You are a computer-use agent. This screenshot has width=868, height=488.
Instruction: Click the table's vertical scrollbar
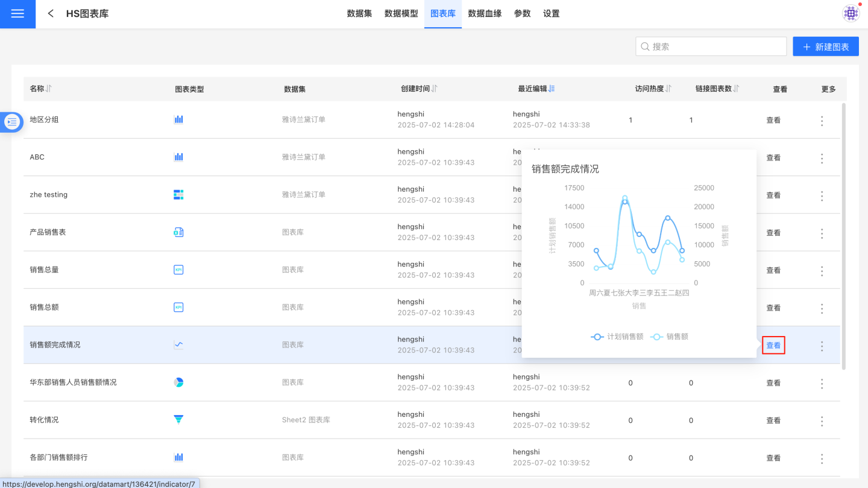[843, 235]
